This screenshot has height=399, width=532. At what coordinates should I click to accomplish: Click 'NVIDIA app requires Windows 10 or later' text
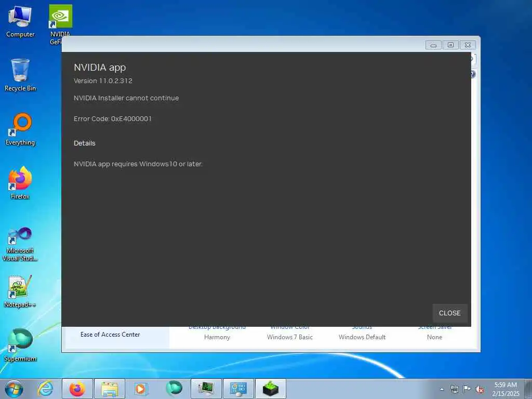tap(138, 164)
